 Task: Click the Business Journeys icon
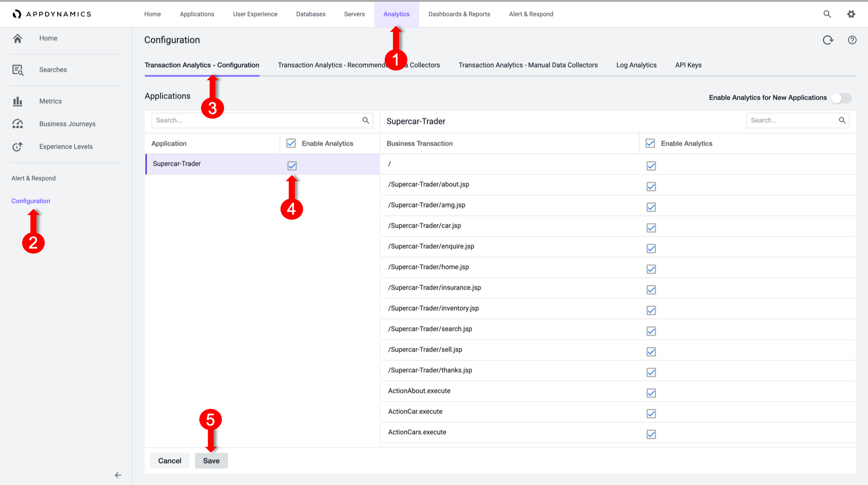tap(17, 124)
